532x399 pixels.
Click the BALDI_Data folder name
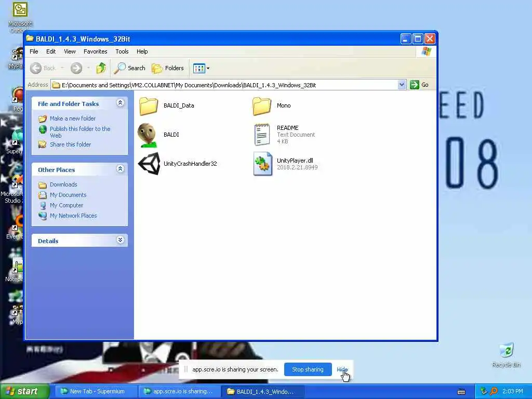tap(179, 105)
